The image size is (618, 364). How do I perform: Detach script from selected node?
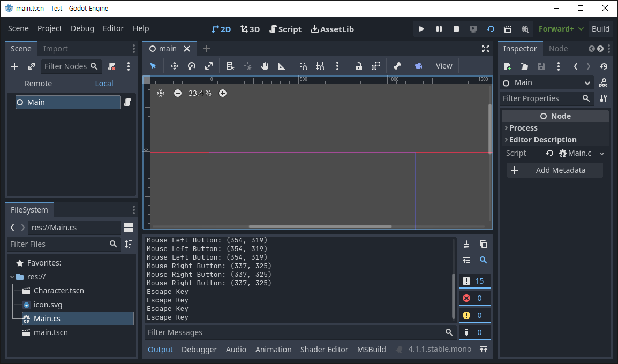point(111,66)
